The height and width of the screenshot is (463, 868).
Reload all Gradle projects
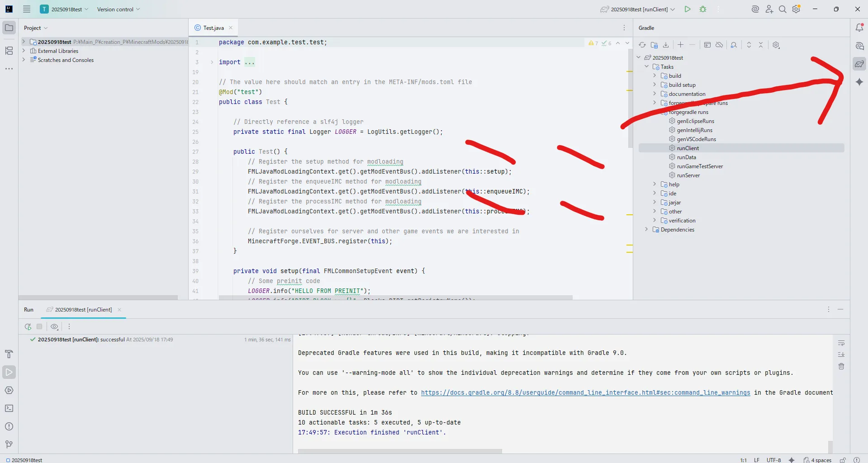642,45
